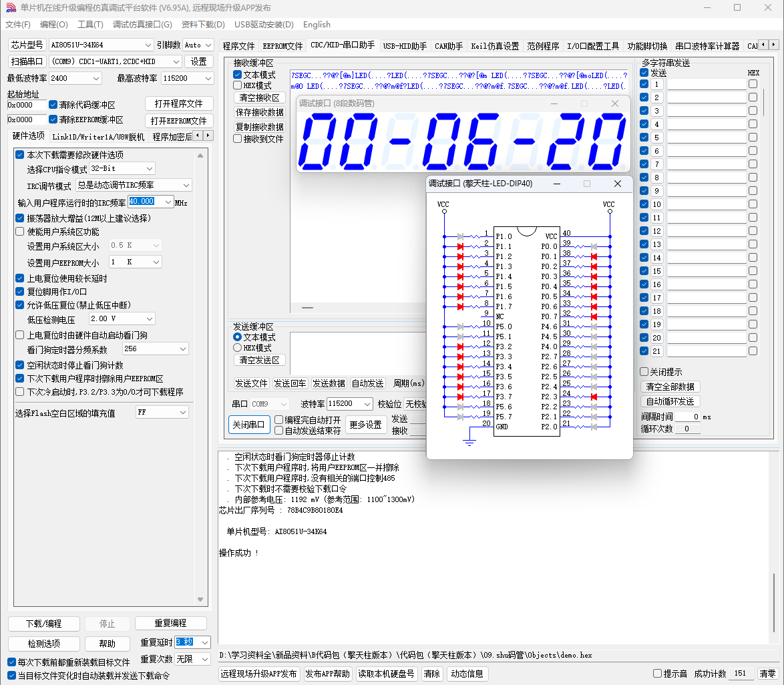Check HEX box for string row 1
Image resolution: width=784 pixels, height=685 pixels.
click(x=753, y=84)
